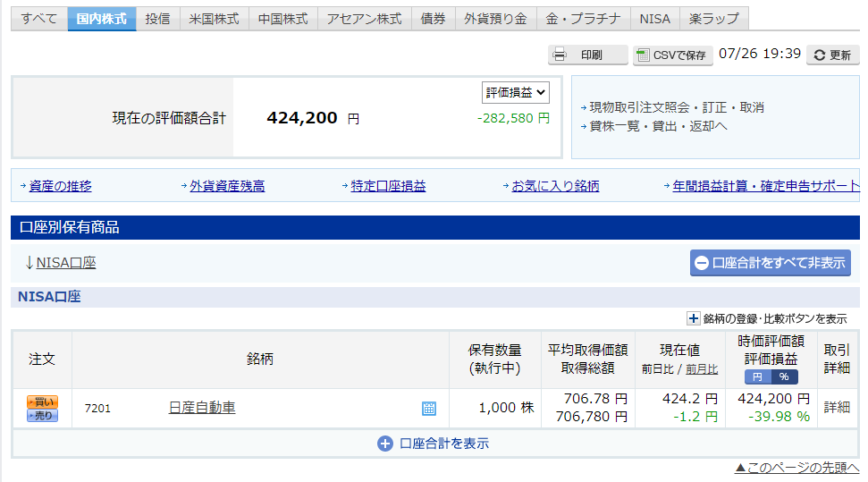Open the 日産自動車 stock link

coord(202,408)
